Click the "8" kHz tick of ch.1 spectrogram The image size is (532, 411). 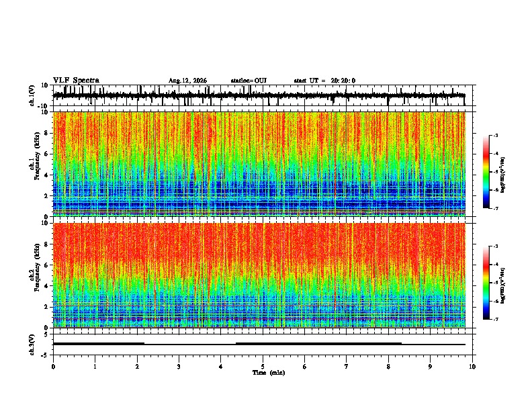(46, 133)
